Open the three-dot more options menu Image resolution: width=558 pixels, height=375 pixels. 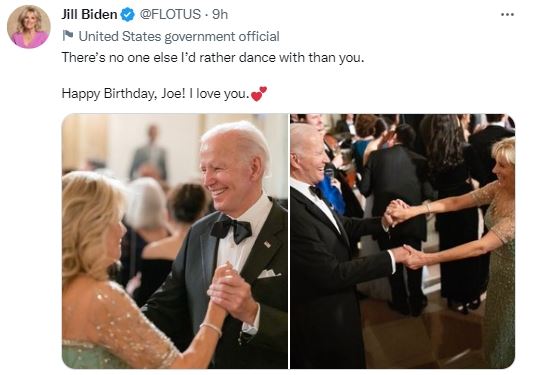[507, 15]
